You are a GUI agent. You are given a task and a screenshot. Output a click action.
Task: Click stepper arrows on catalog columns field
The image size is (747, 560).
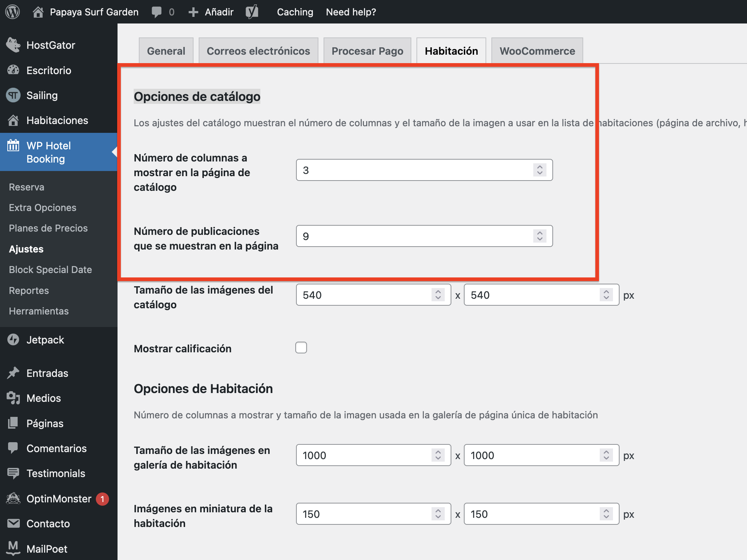539,170
